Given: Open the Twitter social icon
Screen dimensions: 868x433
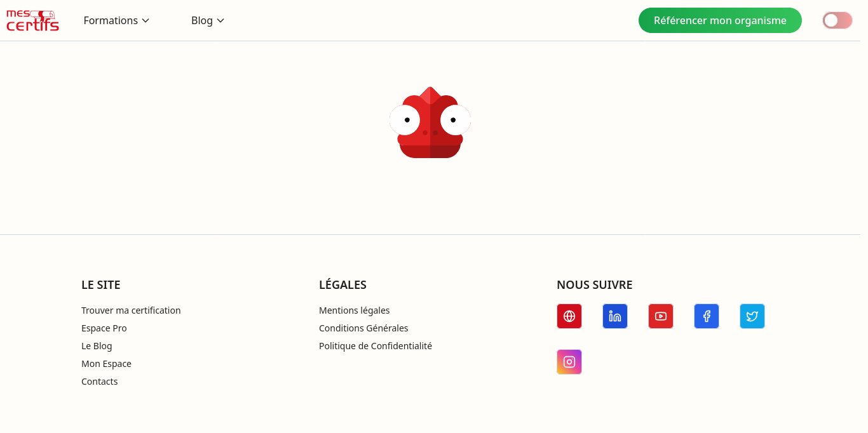Looking at the screenshot, I should pyautogui.click(x=752, y=316).
